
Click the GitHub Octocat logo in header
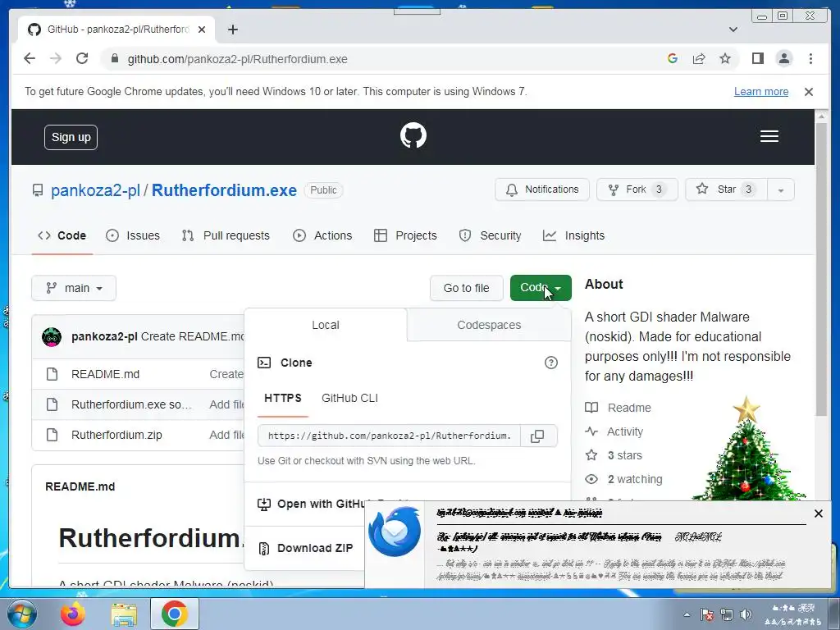[x=413, y=135]
